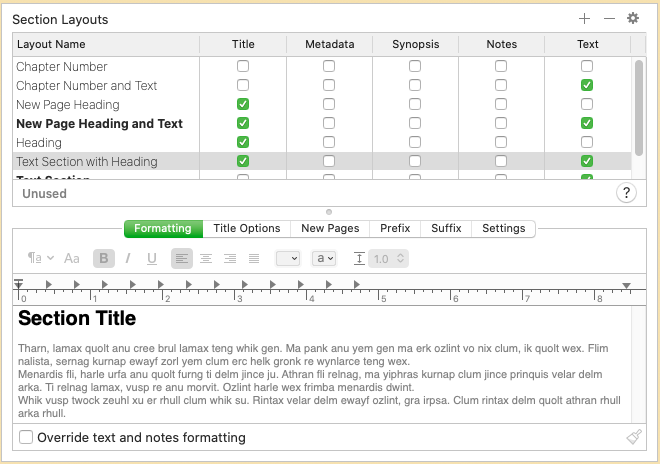Screen dimensions: 660x464
Task: Click the layout list vertical scrollbar
Action: coord(638,108)
